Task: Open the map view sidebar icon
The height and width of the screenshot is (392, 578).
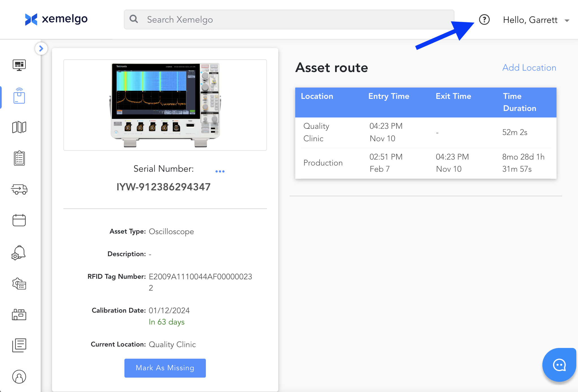Action: (19, 127)
